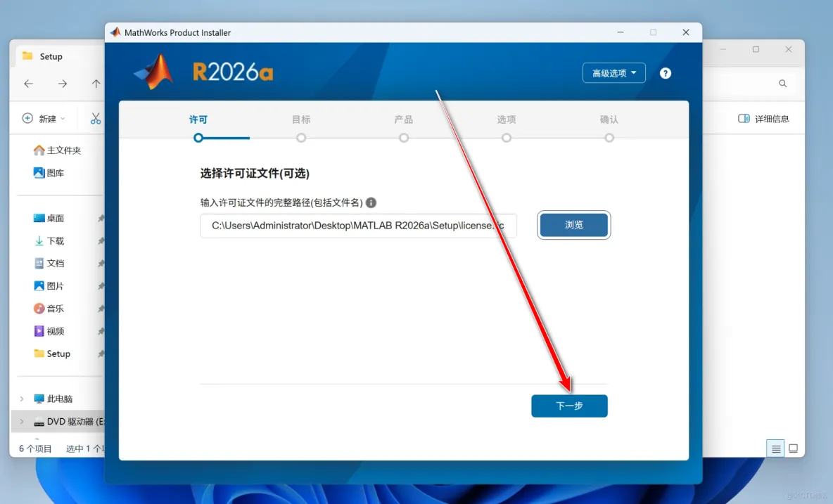Viewport: 833px width, 504px height.
Task: Open 音乐 music in Explorer sidebar
Action: pyautogui.click(x=49, y=309)
